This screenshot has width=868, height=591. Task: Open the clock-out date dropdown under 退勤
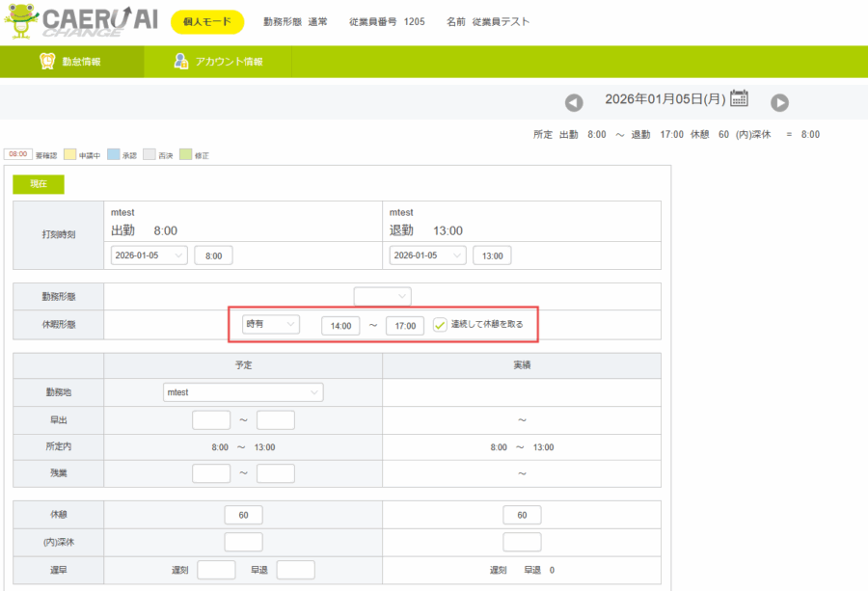427,255
